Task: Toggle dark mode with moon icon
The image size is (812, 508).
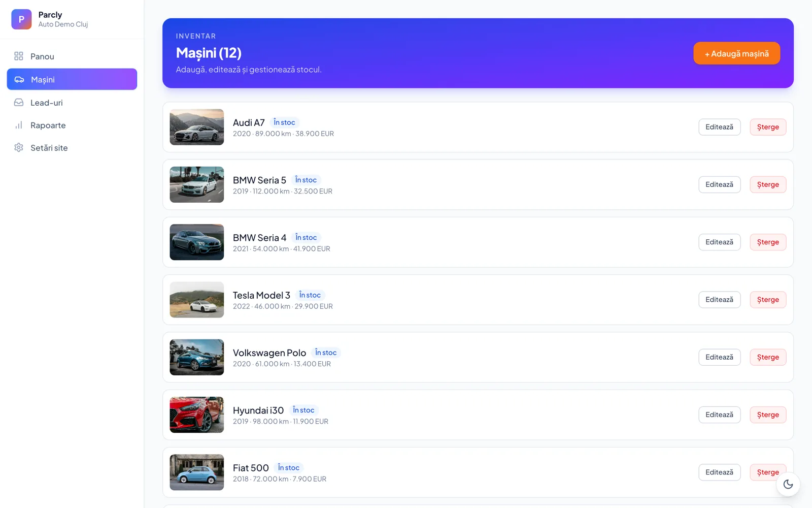Action: click(x=788, y=484)
